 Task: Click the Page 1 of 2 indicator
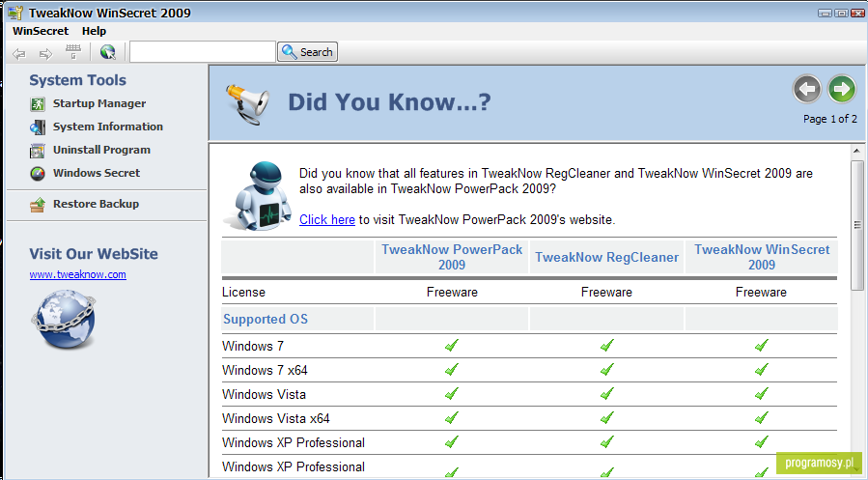pyautogui.click(x=830, y=119)
